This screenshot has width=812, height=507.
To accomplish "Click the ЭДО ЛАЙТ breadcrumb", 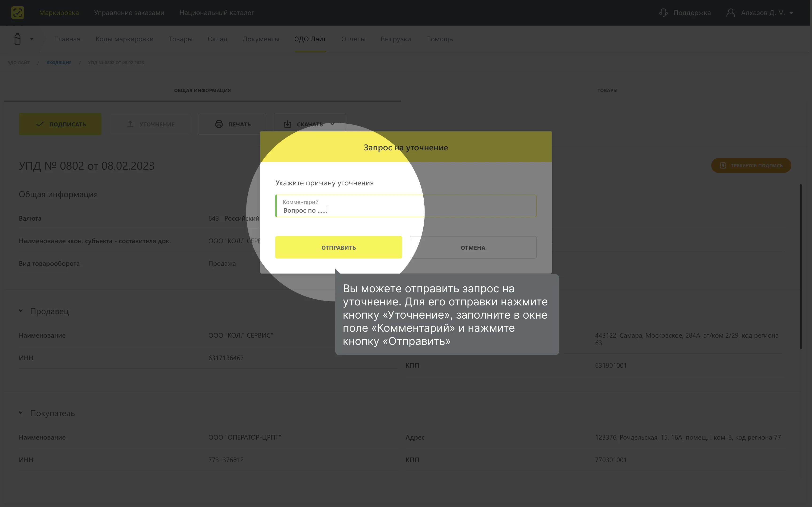I will [18, 62].
